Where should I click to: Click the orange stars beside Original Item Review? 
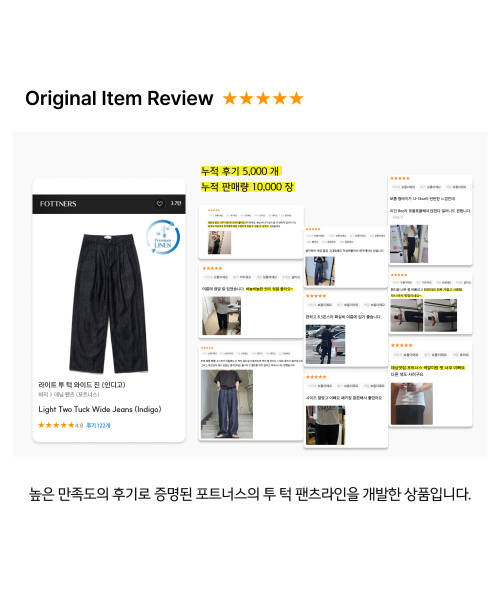click(263, 98)
